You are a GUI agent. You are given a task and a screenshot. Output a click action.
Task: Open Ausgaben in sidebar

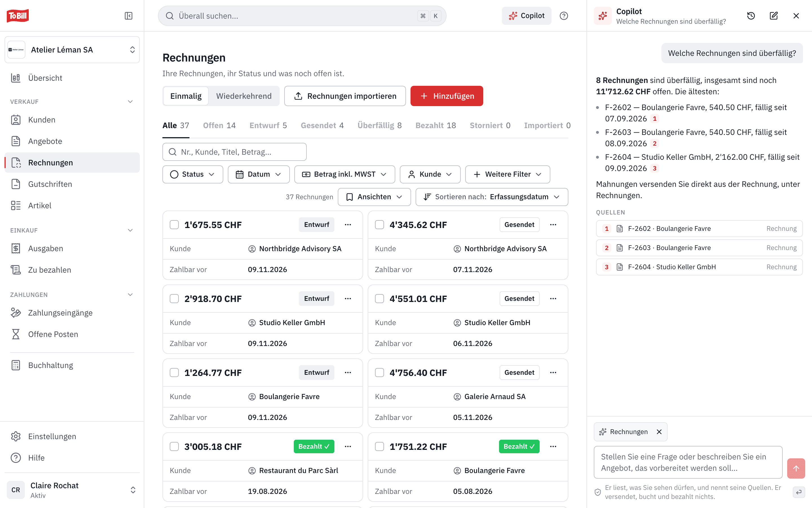click(x=72, y=248)
